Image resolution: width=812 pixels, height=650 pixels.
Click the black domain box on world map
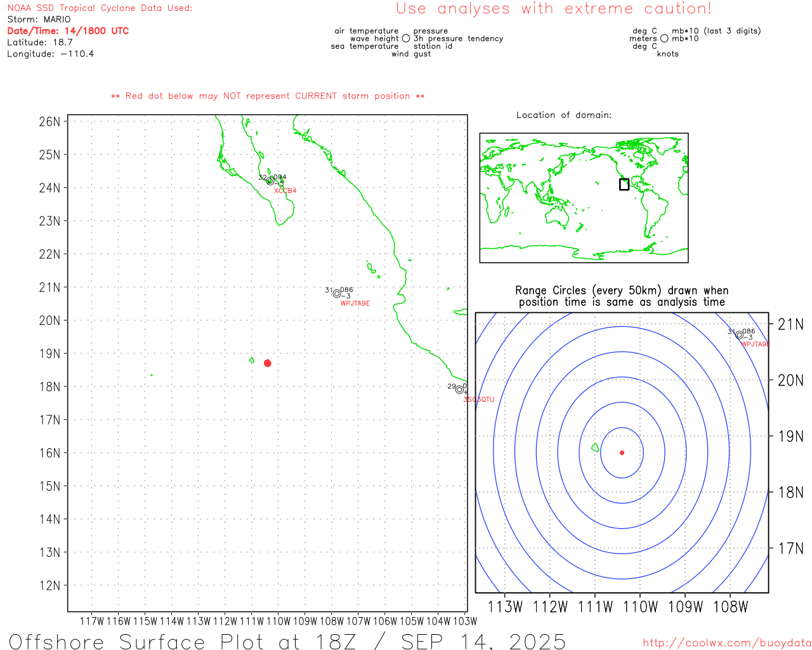pos(624,184)
